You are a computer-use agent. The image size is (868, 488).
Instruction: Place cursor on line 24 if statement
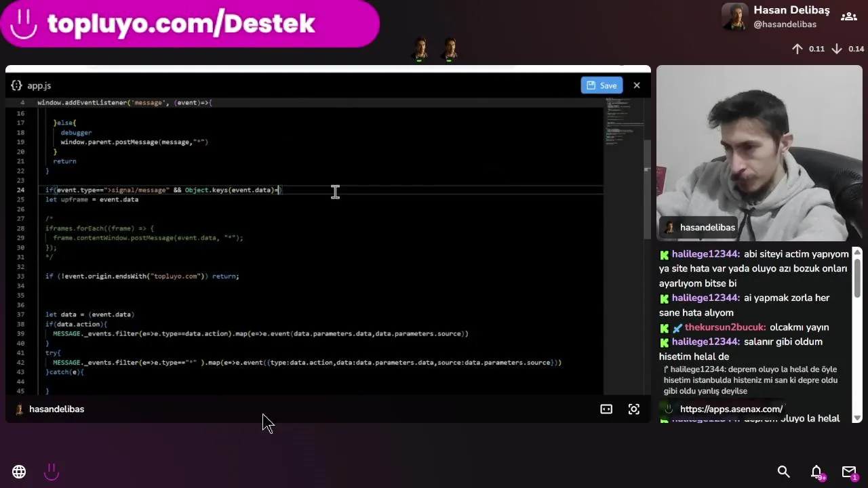pos(163,190)
